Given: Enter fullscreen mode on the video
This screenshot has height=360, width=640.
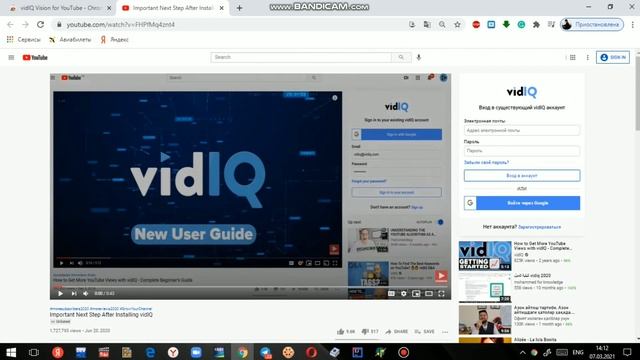Looking at the screenshot, I should [441, 293].
